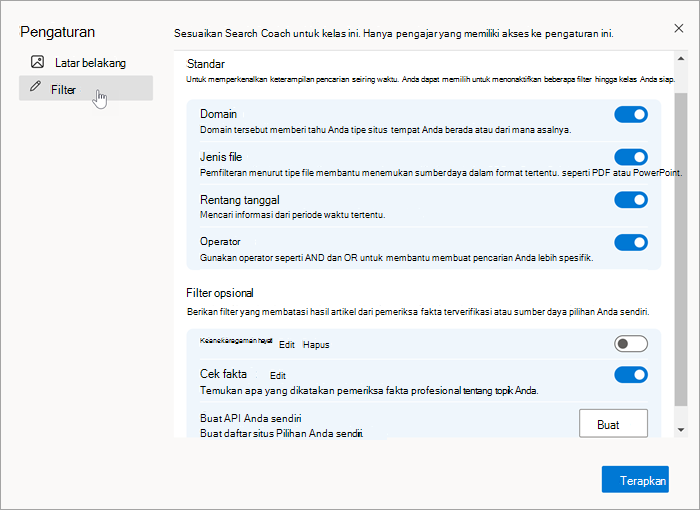This screenshot has height=510, width=700.
Task: Turn off the Jenis file toggle
Action: (x=631, y=157)
